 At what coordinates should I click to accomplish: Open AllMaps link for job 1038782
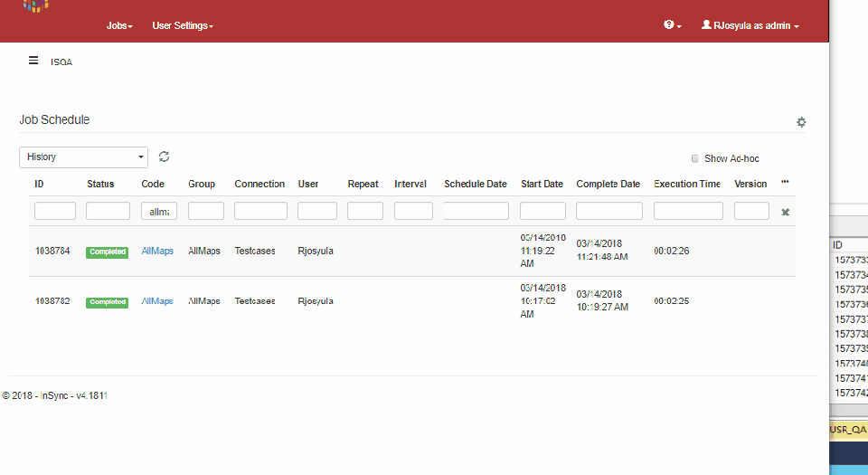(x=157, y=301)
